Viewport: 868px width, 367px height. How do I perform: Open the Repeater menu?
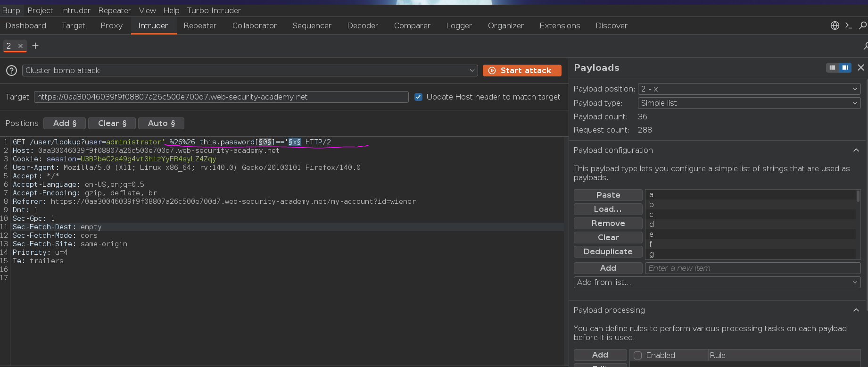click(x=115, y=10)
